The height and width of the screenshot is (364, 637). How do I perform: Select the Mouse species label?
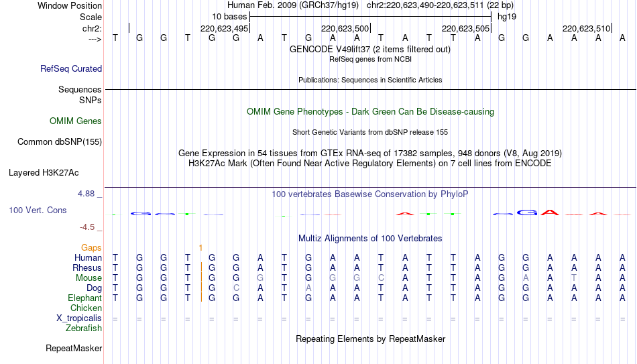[89, 278]
